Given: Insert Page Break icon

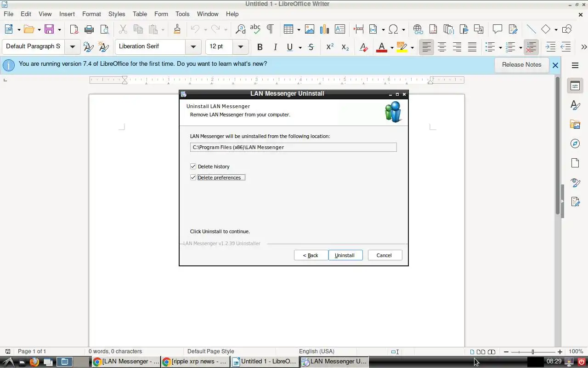Looking at the screenshot, I should (358, 29).
